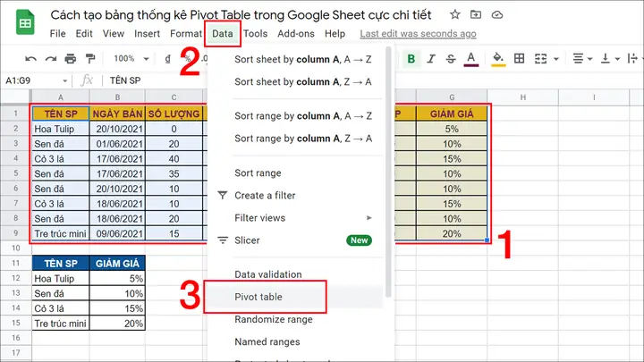Expand the merge cells dropdown arrow
Screen dimensions: 644x362
pos(556,59)
